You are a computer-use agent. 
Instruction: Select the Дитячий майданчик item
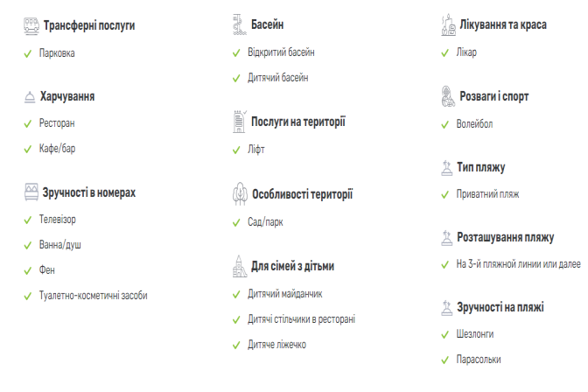click(x=284, y=294)
